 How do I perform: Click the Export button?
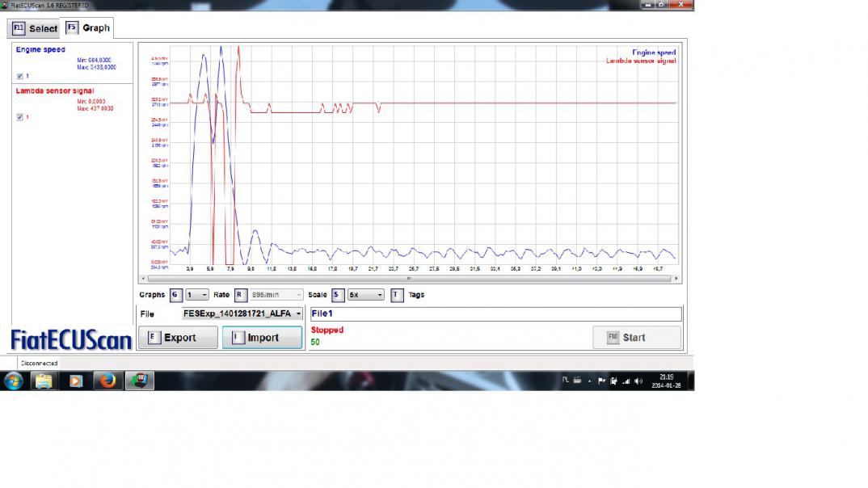(x=179, y=338)
